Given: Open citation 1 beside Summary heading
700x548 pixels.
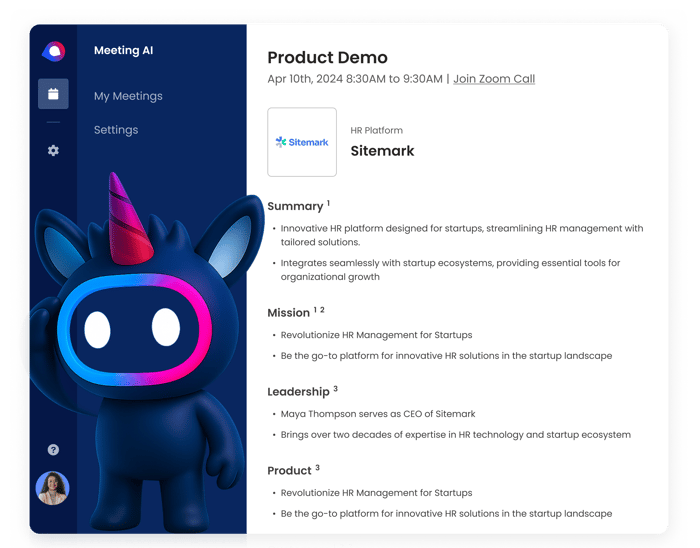Looking at the screenshot, I should point(328,203).
